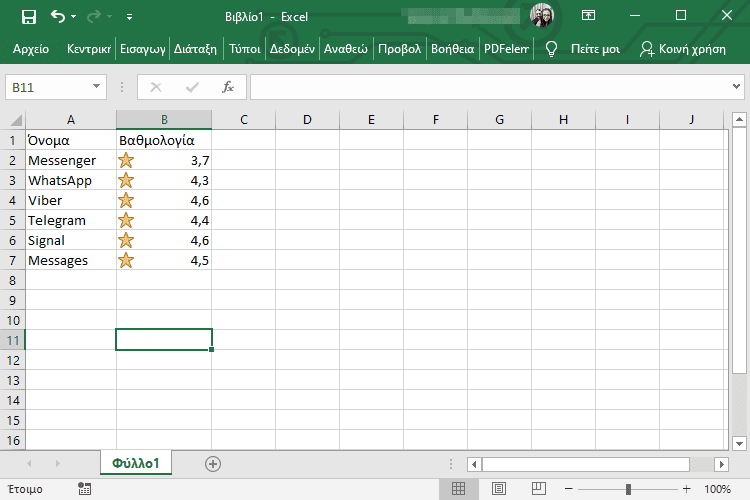Select the Messenger cell
The height and width of the screenshot is (500, 750).
(71, 160)
